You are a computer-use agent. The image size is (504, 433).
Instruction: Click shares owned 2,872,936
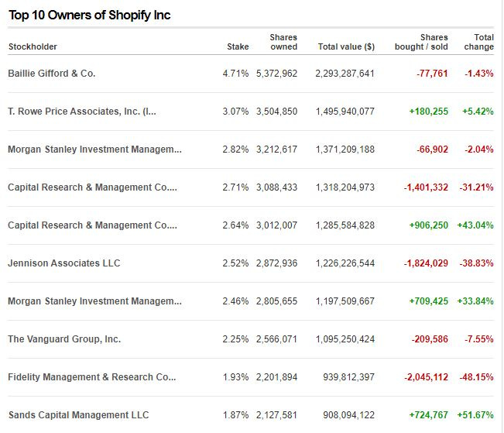click(x=276, y=263)
